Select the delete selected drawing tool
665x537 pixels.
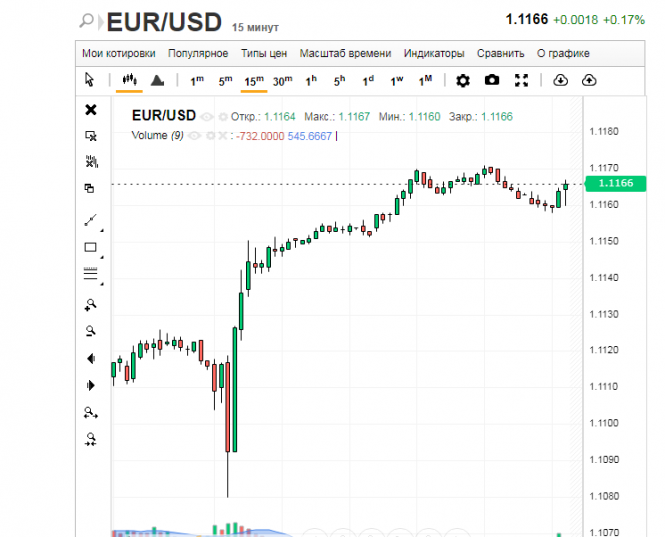(91, 136)
